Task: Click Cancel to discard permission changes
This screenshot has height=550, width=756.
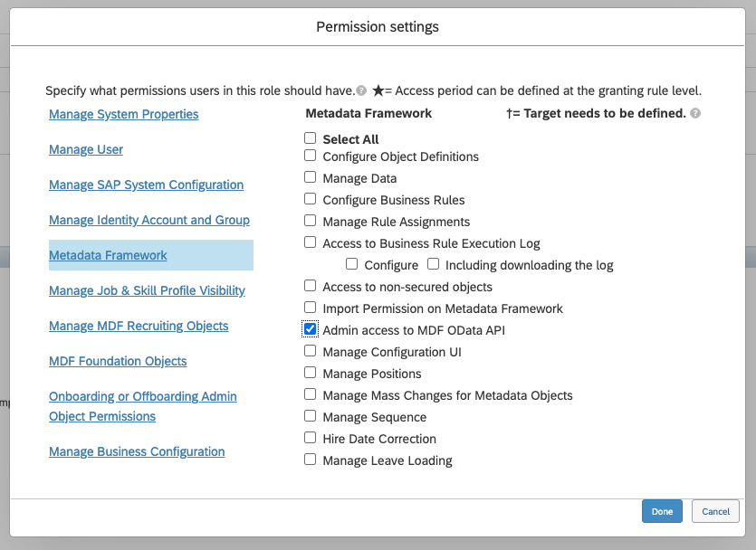Action: tap(715, 511)
